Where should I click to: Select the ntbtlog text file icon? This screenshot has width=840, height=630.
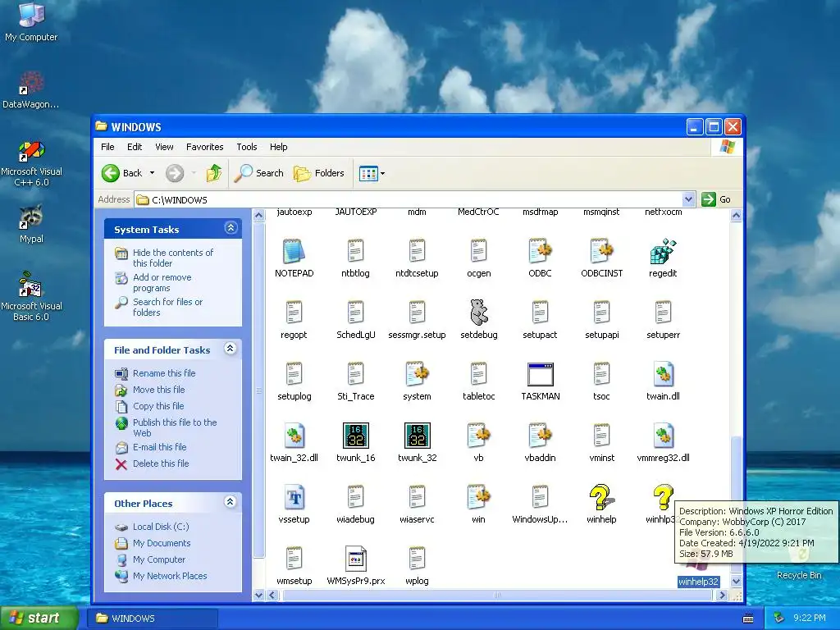(356, 251)
